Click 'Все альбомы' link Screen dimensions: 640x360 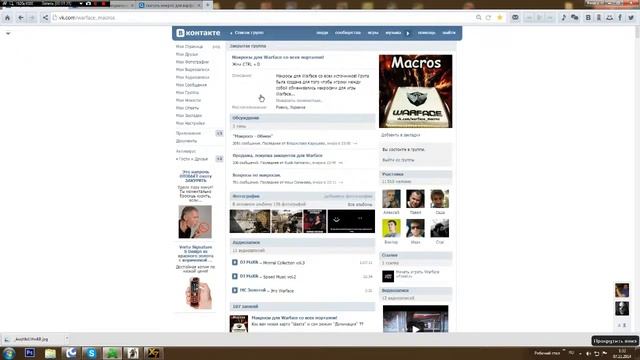[x=360, y=204]
